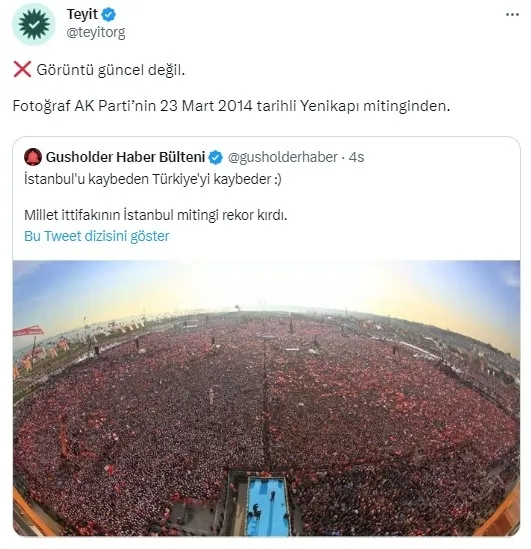Show thread via 'Bu Tweet dizisini göster'
This screenshot has height=549, width=531.
point(97,236)
